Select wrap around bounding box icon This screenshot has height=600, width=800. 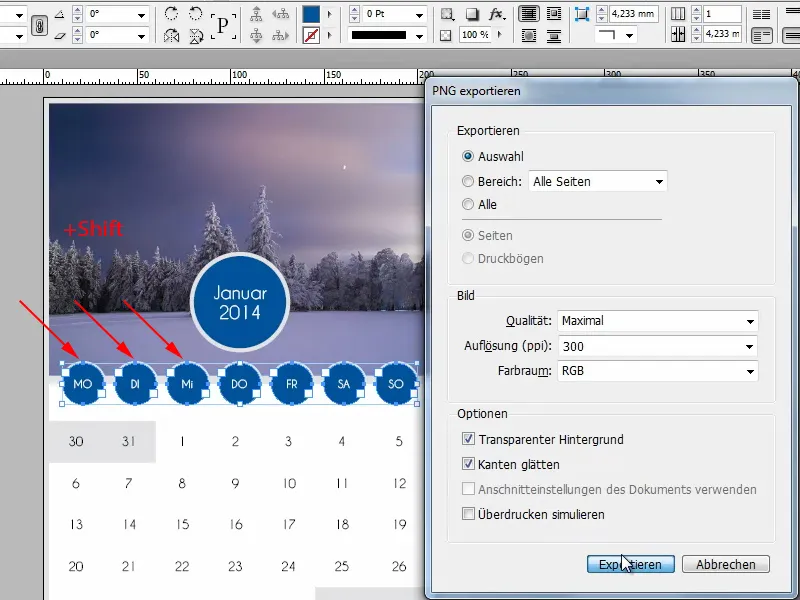(x=554, y=14)
